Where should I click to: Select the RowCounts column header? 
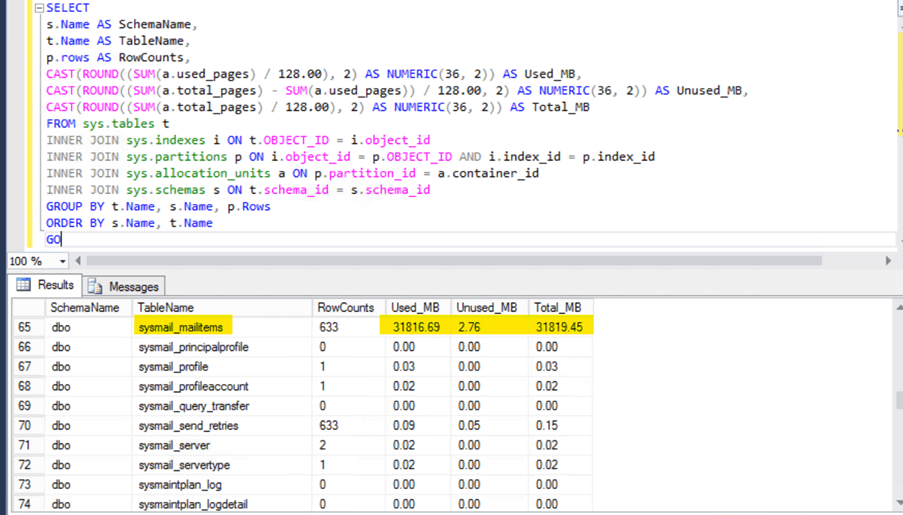pos(344,307)
